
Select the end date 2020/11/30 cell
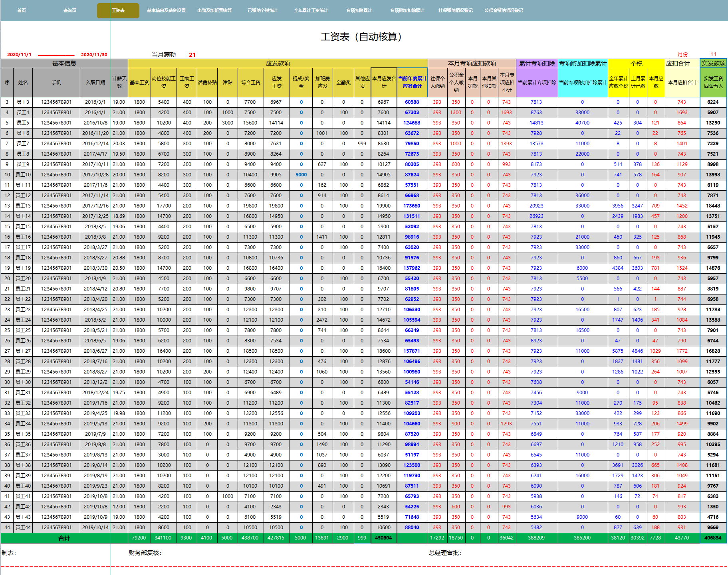pyautogui.click(x=94, y=55)
